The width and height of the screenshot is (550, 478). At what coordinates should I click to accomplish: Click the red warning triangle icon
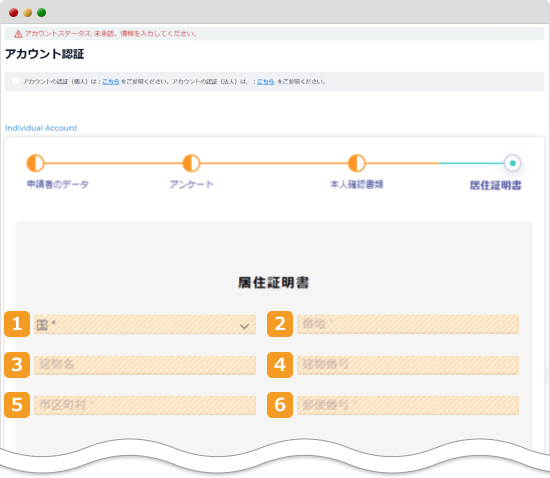(x=18, y=34)
